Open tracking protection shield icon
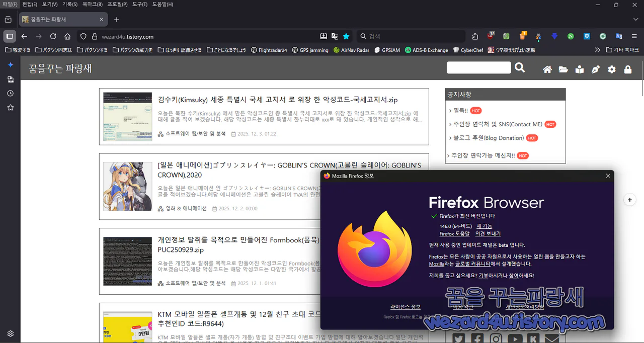 (x=84, y=36)
